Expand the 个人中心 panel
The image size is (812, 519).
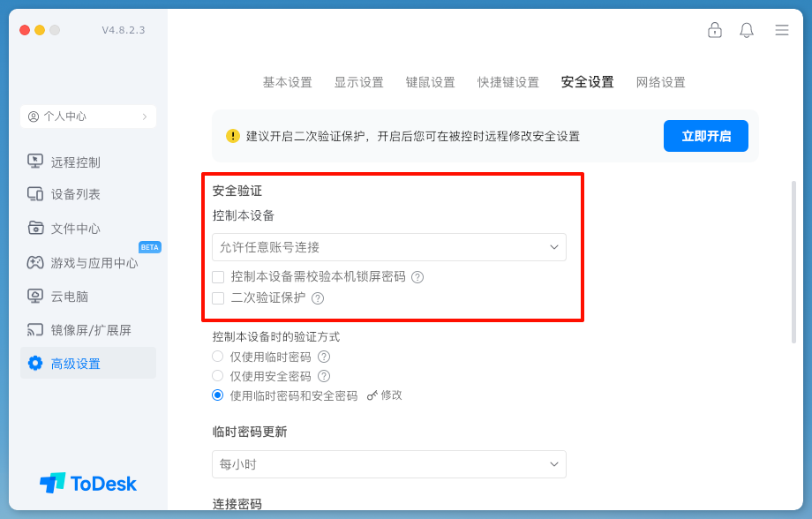[88, 117]
